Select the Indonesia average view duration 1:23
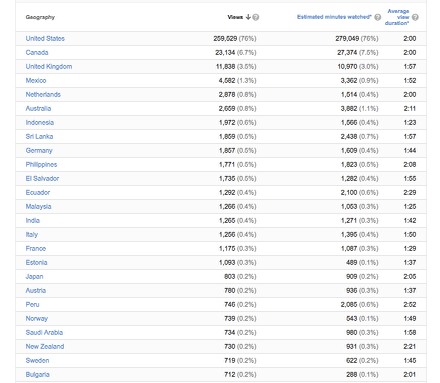Viewport: 440px width, 383px height. (x=410, y=122)
